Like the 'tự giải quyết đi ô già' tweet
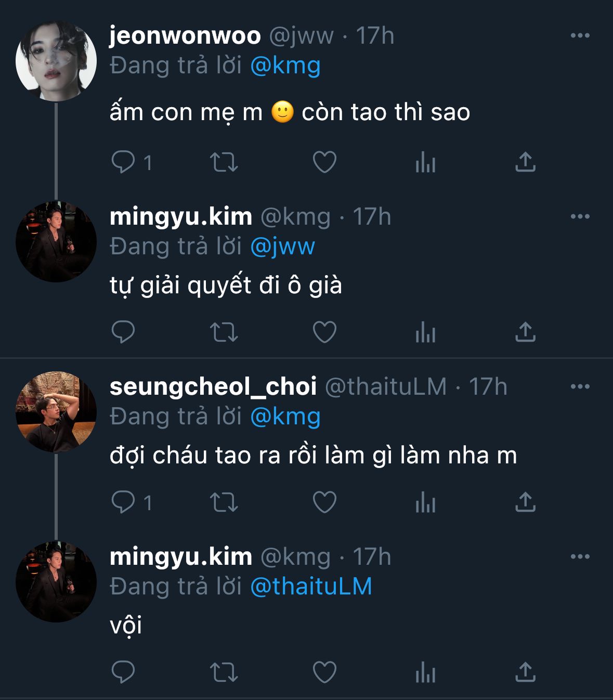 click(324, 332)
